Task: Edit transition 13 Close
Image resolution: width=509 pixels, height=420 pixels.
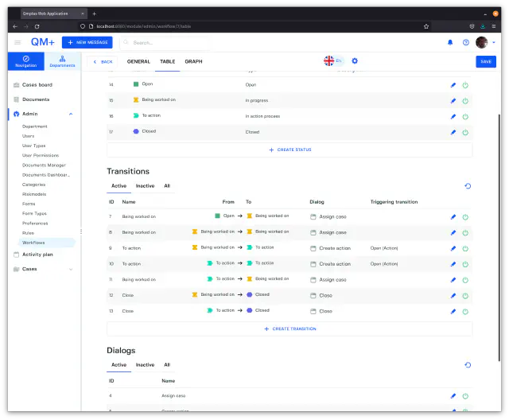Action: point(453,312)
